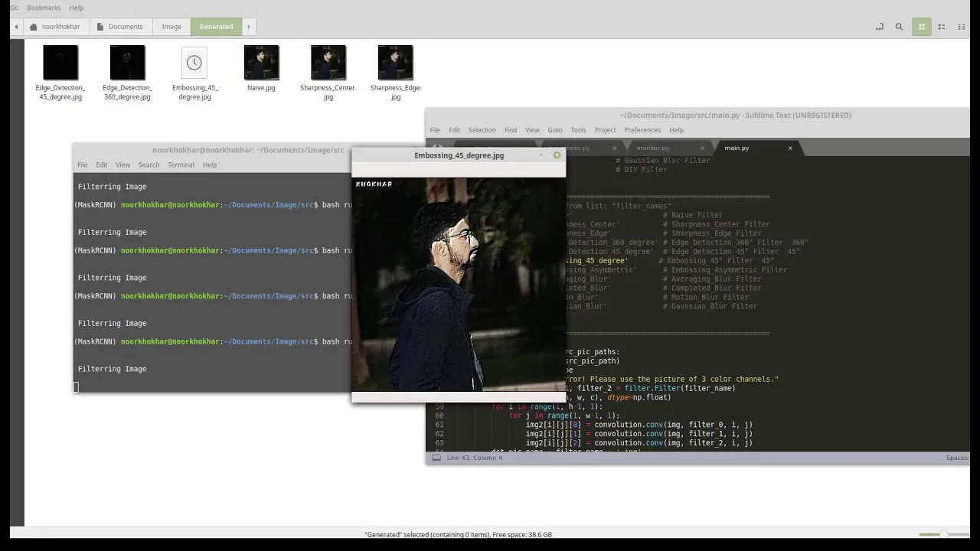Click last 'Filterring Image' terminal line
Viewport: 980px width, 551px height.
click(x=112, y=369)
